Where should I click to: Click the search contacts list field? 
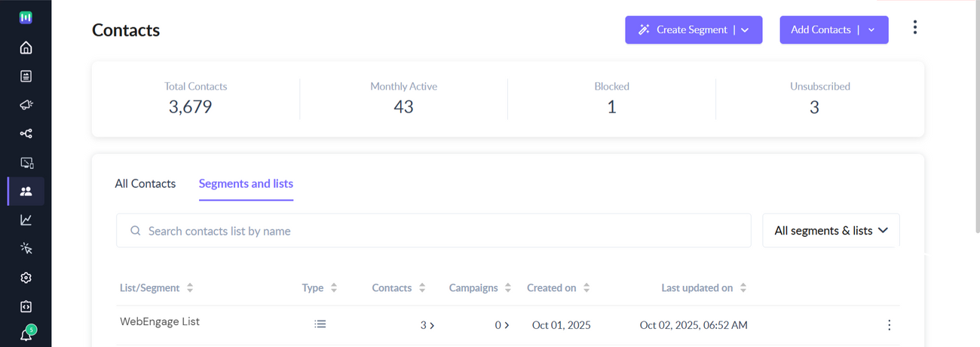(x=433, y=231)
